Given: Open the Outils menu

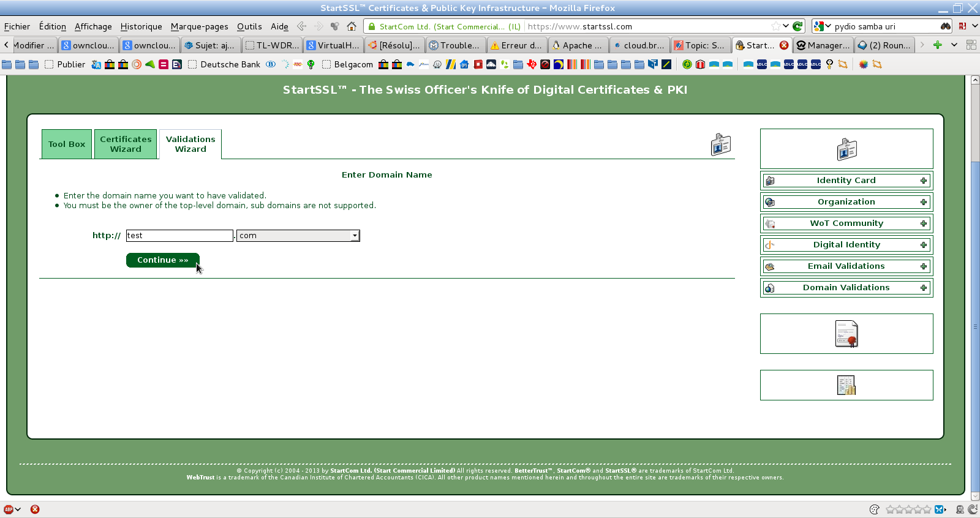Looking at the screenshot, I should (x=249, y=26).
